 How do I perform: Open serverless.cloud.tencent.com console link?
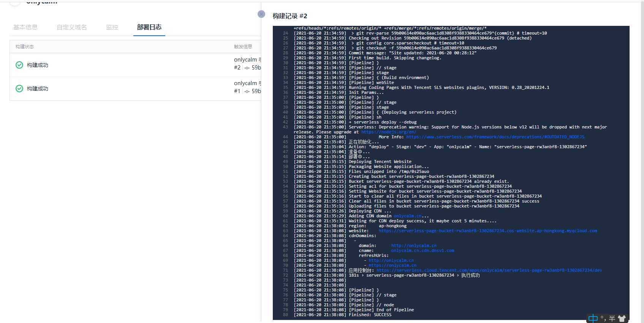(x=489, y=270)
